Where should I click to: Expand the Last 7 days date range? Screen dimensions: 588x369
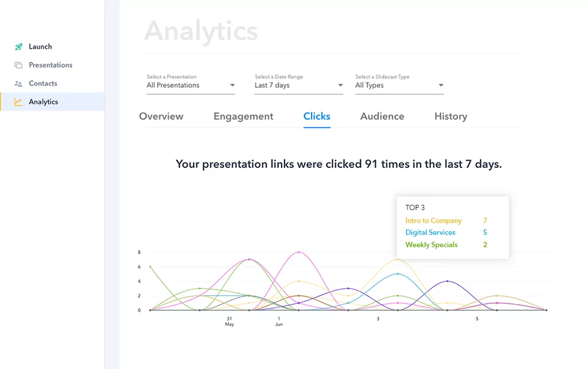pyautogui.click(x=299, y=85)
